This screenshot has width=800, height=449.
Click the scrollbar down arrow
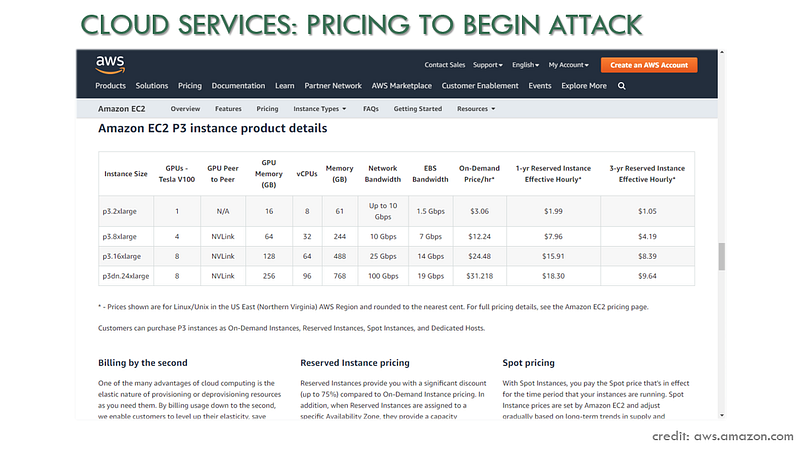pyautogui.click(x=721, y=415)
